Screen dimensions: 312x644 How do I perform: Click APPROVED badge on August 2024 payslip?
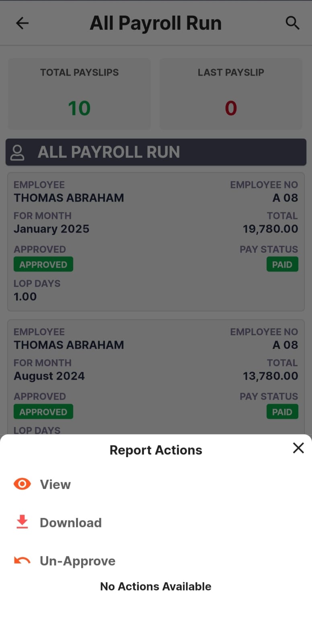(x=43, y=412)
